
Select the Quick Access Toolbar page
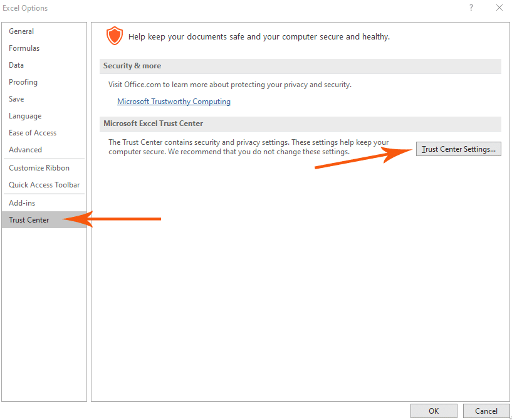click(x=44, y=184)
